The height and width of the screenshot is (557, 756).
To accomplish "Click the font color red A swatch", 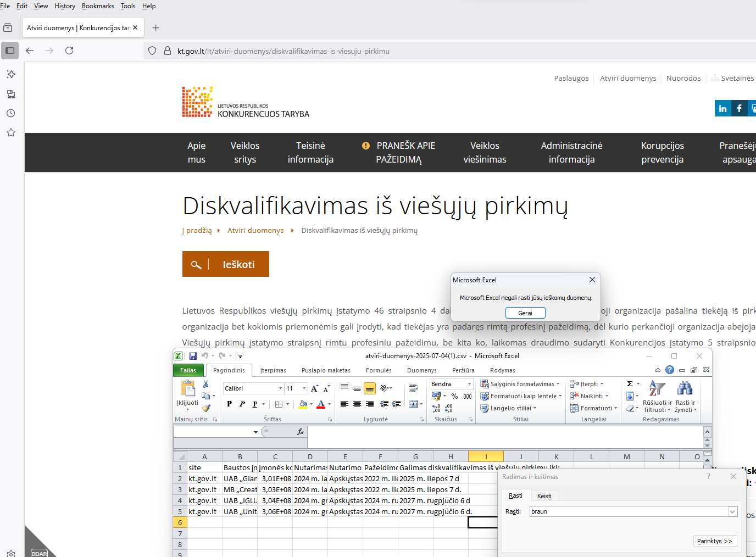I will [x=321, y=404].
